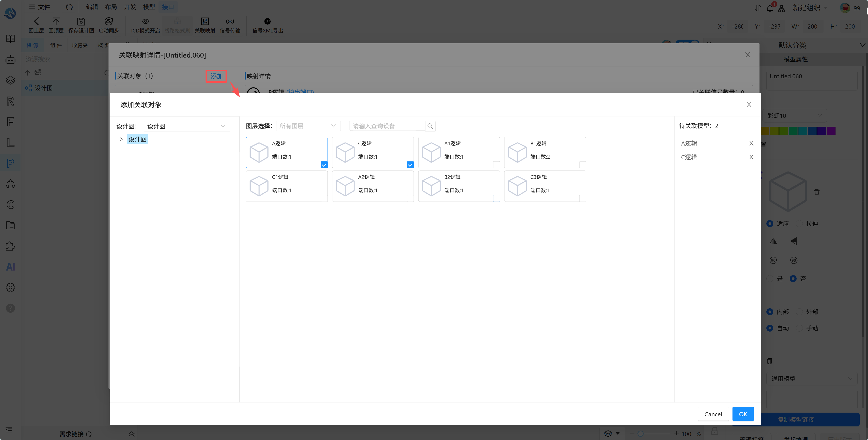Check the A1逻辑 card checkbox
The width and height of the screenshot is (868, 440).
click(x=496, y=165)
